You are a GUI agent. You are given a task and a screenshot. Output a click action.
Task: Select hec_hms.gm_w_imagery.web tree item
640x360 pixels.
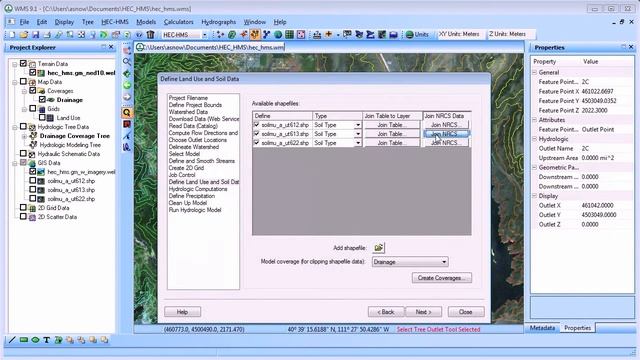[81, 172]
